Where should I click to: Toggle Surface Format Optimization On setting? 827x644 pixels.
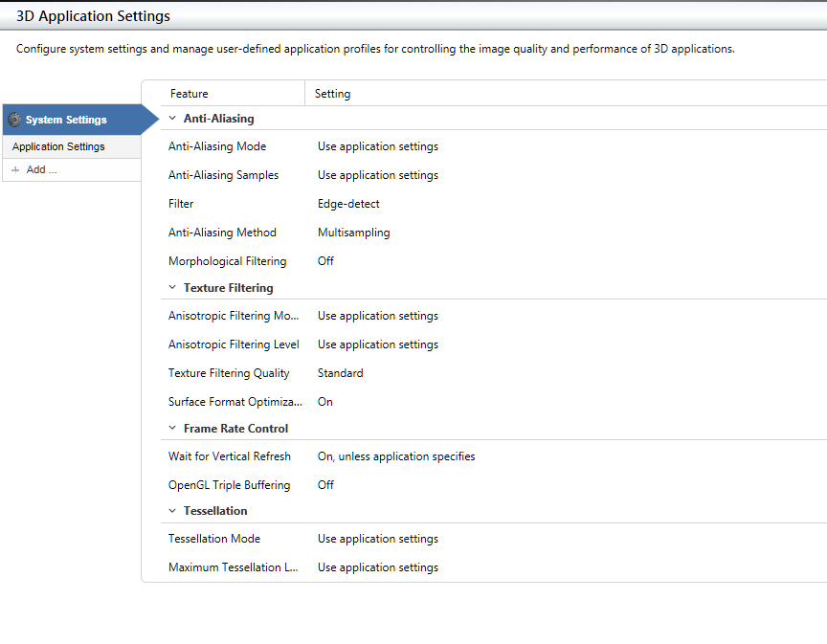(325, 402)
